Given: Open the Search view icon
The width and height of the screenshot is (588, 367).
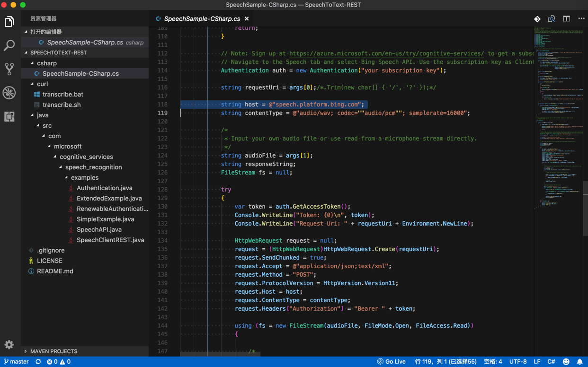Looking at the screenshot, I should click(x=9, y=45).
